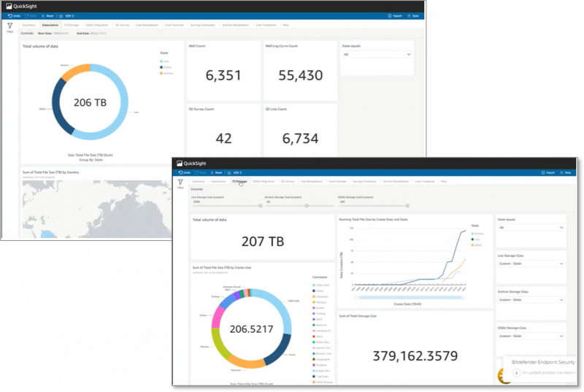This screenshot has width=584, height=392.
Task: Open the State equals dropdown in the back dashboard
Action: pos(377,54)
